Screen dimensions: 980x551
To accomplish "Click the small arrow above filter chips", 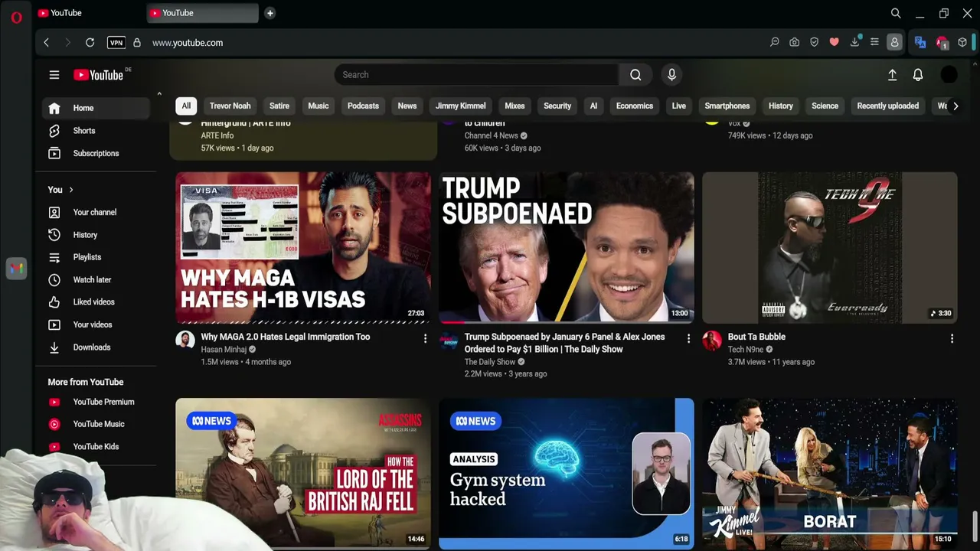I will coord(159,93).
